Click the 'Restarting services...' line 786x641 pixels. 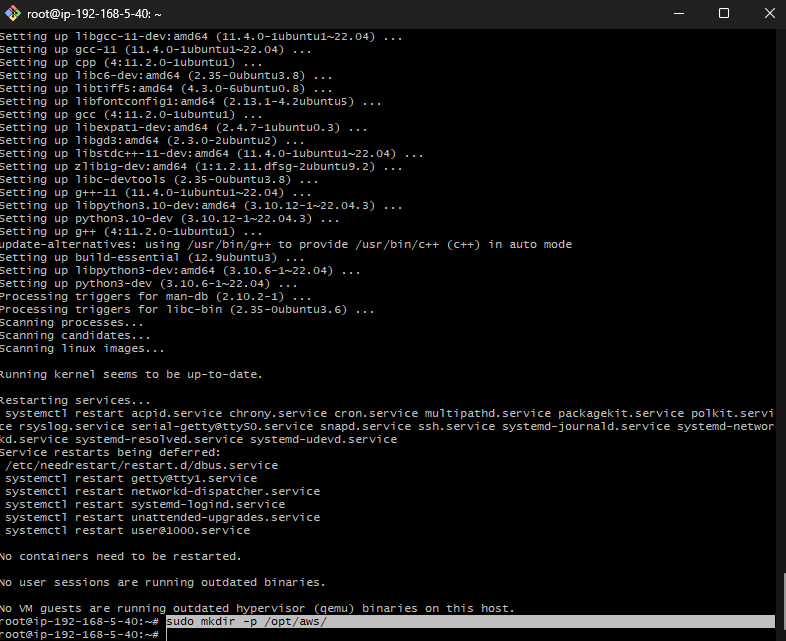pyautogui.click(x=75, y=401)
